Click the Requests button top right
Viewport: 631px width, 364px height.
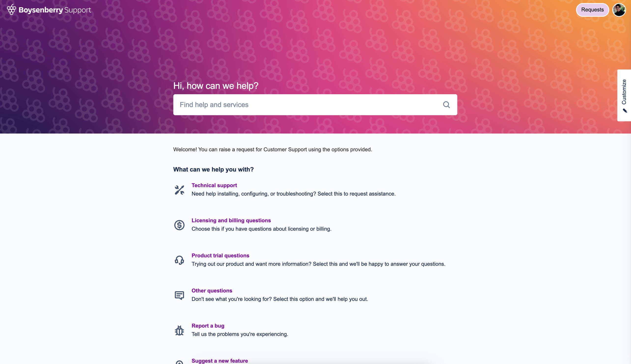point(592,10)
